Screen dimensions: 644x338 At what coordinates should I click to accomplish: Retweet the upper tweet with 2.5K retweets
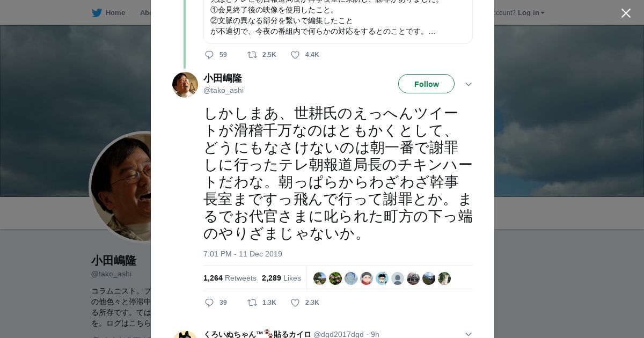click(x=252, y=55)
